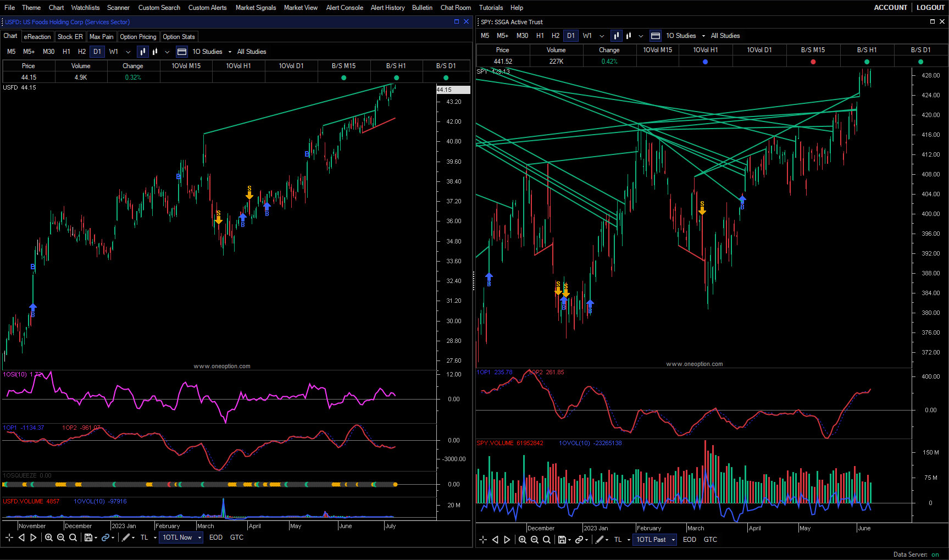Click the All Studies button

pyautogui.click(x=252, y=51)
